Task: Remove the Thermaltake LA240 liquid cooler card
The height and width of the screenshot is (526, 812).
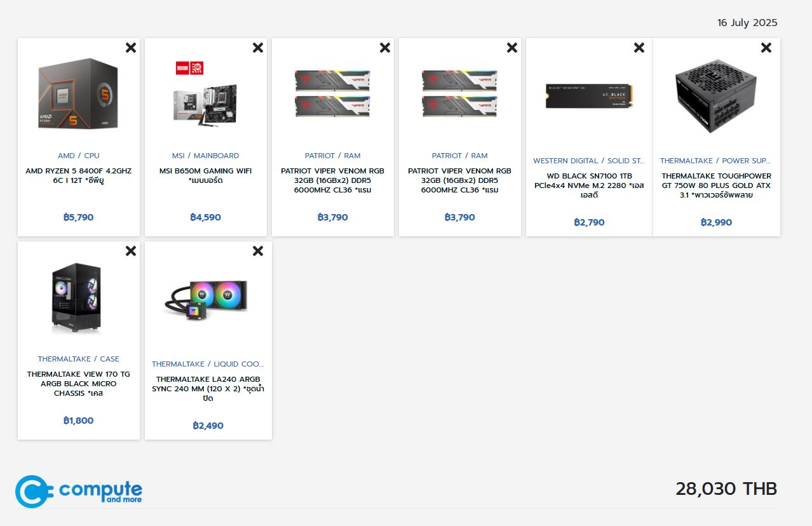Action: click(258, 251)
